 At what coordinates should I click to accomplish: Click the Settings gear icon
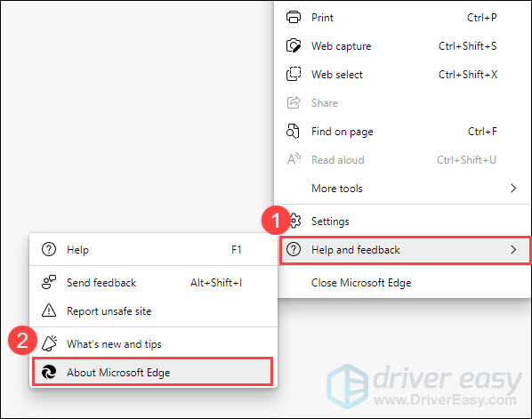(295, 221)
